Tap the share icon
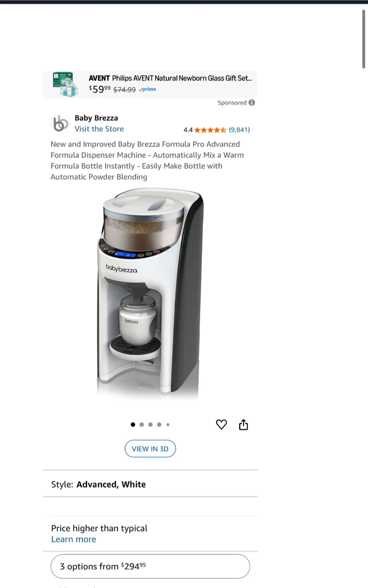Viewport: 368px width, 588px height. click(243, 425)
